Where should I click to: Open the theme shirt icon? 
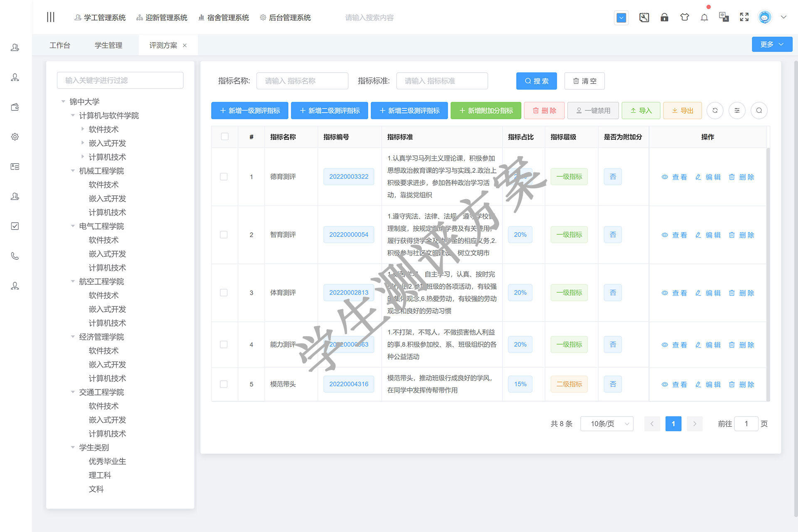684,17
